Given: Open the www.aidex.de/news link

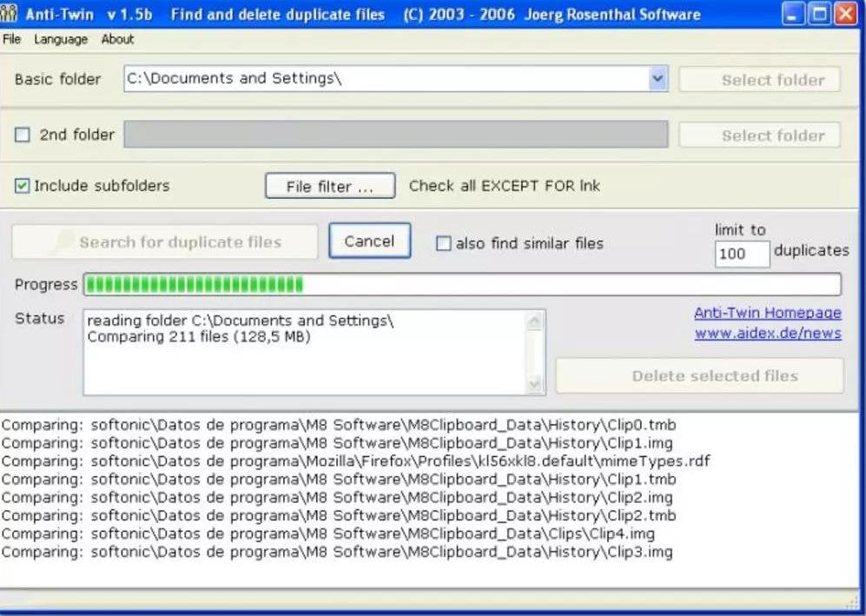Looking at the screenshot, I should coord(768,333).
